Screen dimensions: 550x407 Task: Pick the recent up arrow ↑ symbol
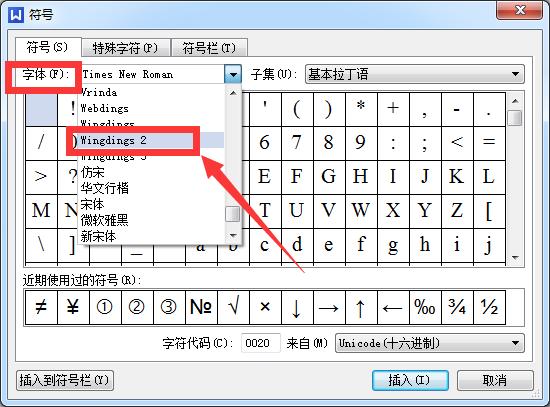[x=361, y=307]
